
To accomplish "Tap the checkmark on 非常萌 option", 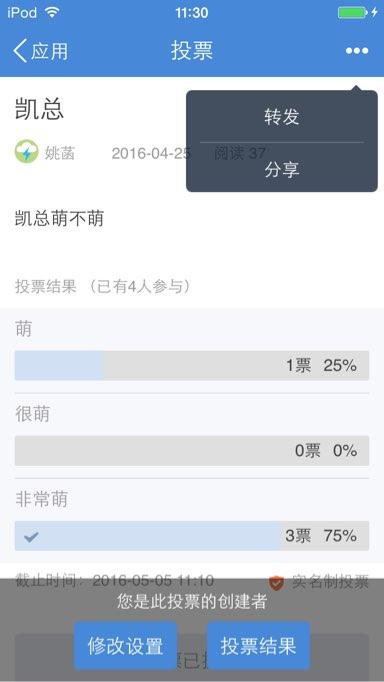I will coord(31,536).
